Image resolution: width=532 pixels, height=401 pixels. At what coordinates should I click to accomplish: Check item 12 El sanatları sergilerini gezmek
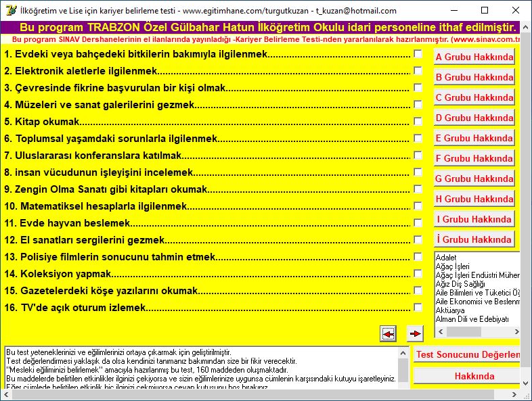[418, 239]
